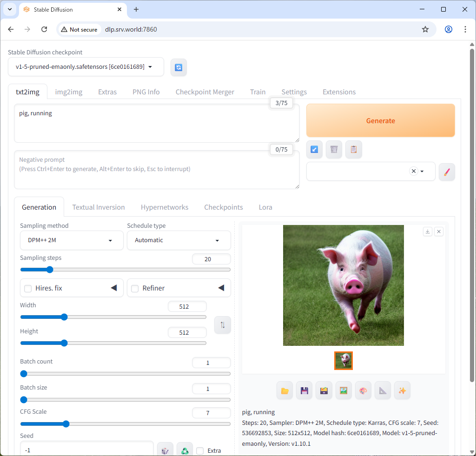Image resolution: width=476 pixels, height=456 pixels.
Task: Click the Seed input field
Action: [x=87, y=449]
